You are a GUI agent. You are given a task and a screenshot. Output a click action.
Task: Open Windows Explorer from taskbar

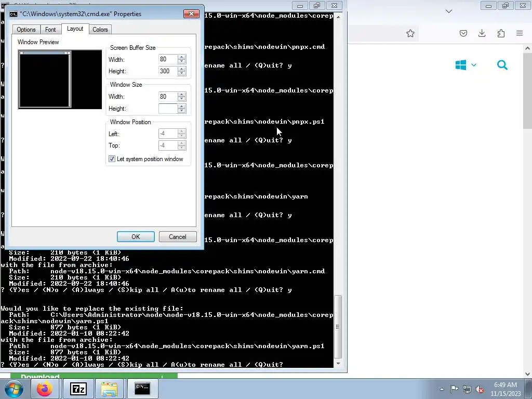[x=109, y=389]
